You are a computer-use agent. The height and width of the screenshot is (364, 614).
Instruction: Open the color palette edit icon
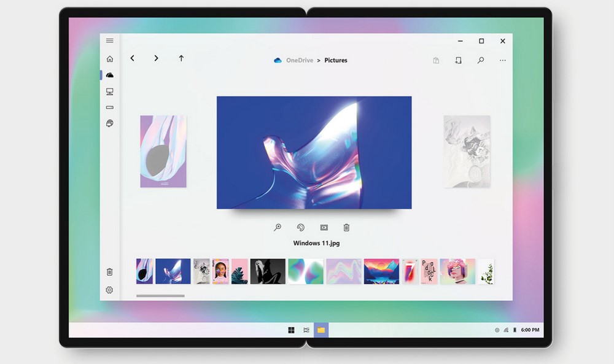(301, 227)
